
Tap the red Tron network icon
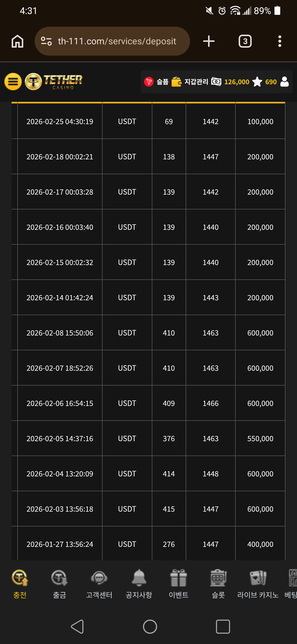click(149, 82)
